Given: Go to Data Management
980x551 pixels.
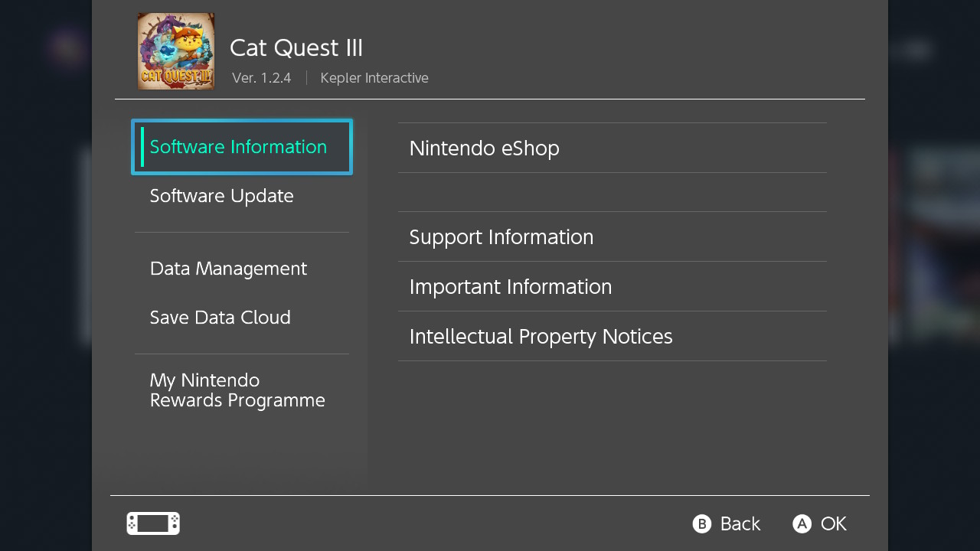Looking at the screenshot, I should tap(242, 269).
